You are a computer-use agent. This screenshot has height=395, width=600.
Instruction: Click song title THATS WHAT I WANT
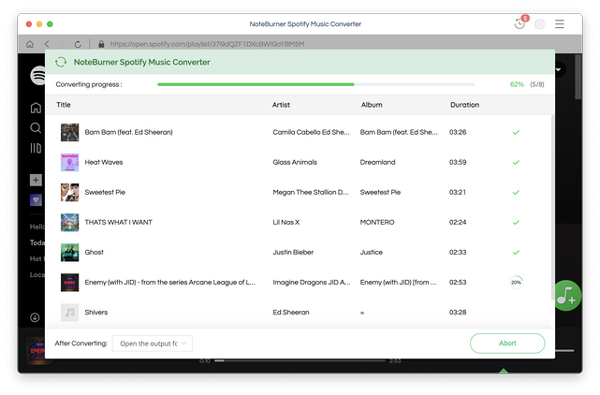click(118, 222)
